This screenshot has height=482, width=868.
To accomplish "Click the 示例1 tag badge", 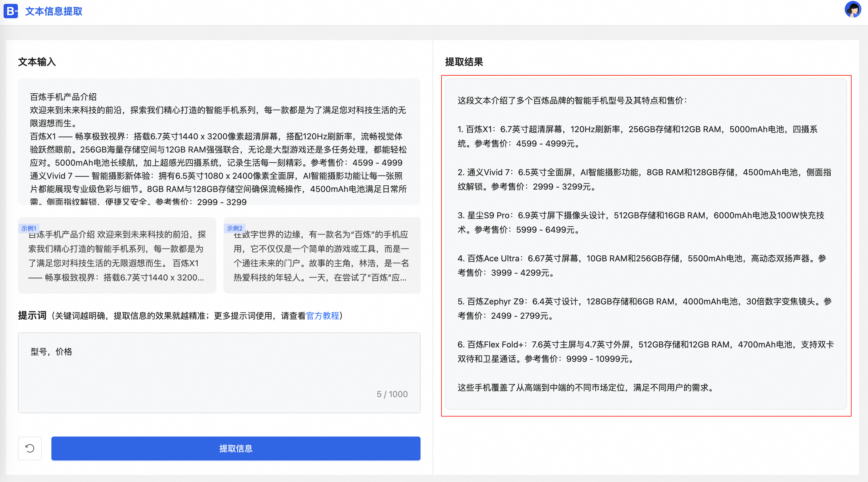I will pyautogui.click(x=29, y=228).
